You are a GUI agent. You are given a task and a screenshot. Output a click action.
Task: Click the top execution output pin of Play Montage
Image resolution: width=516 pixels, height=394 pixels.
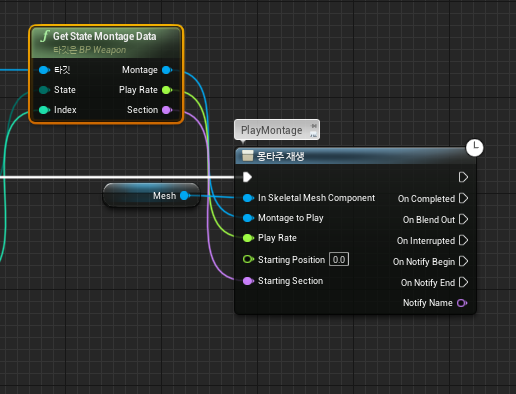click(463, 177)
